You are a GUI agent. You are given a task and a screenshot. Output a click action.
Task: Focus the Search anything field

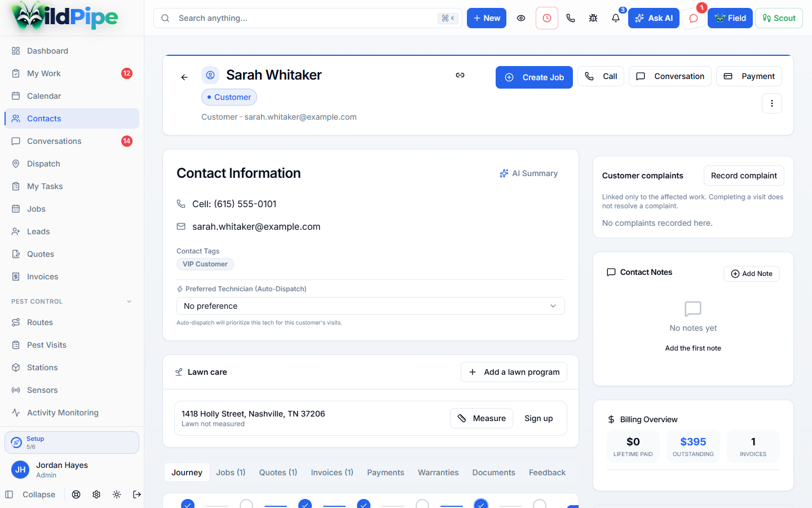[307, 18]
